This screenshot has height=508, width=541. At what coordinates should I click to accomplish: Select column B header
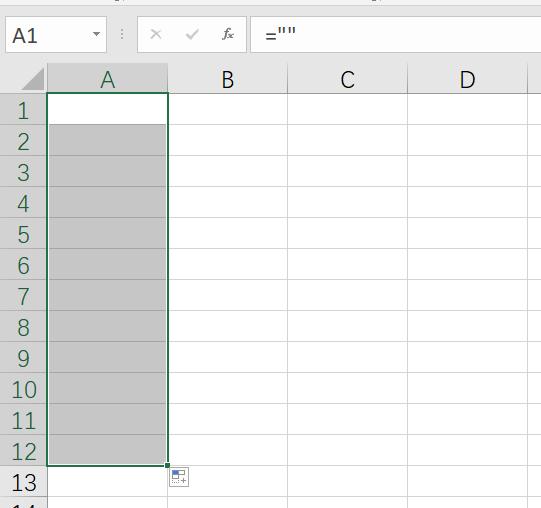click(227, 79)
